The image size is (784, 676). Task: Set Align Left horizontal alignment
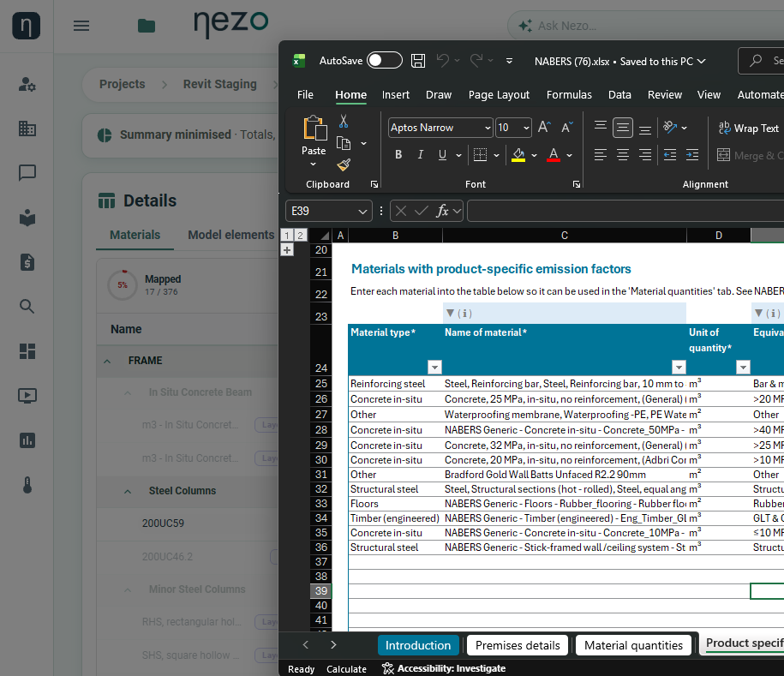[x=601, y=155]
